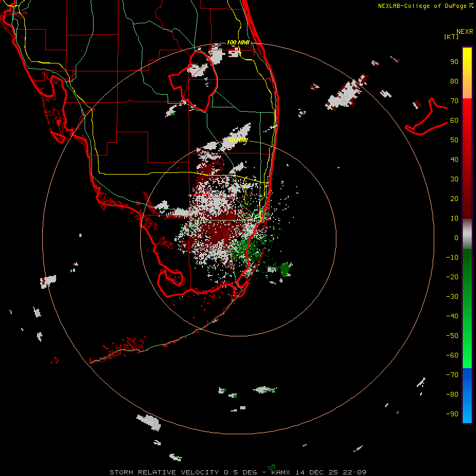This screenshot has height=476, width=476.
Task: Click the -90 value on velocity scale
Action: coord(452,414)
